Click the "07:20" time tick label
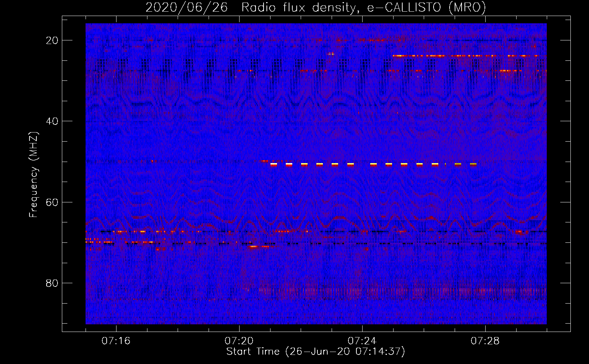589x364 pixels. pyautogui.click(x=239, y=341)
